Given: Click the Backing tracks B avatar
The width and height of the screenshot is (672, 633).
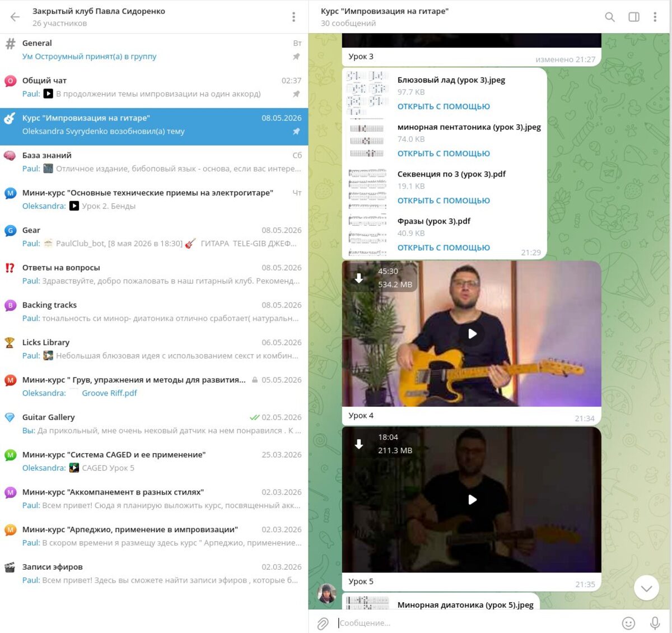Looking at the screenshot, I should click(10, 305).
